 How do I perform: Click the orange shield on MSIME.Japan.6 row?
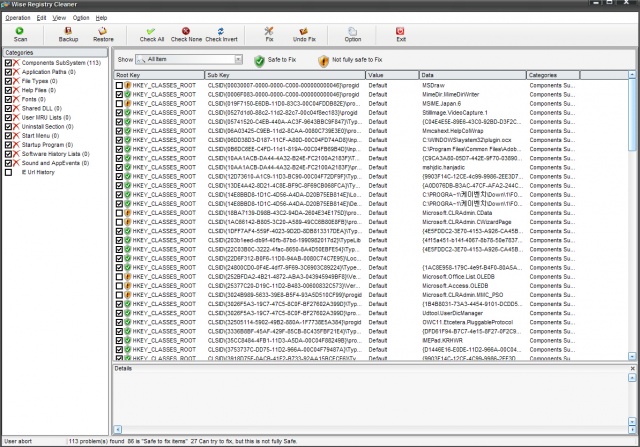(x=128, y=103)
